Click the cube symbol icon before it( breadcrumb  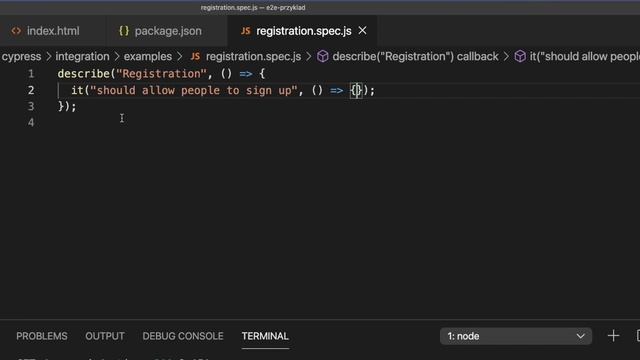(520, 56)
